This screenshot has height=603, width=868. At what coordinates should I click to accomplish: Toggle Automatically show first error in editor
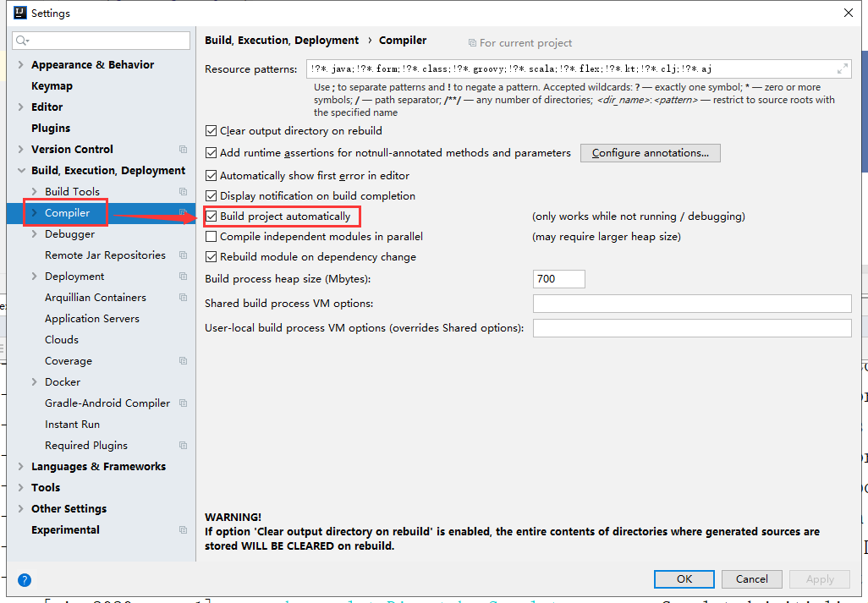pos(211,176)
